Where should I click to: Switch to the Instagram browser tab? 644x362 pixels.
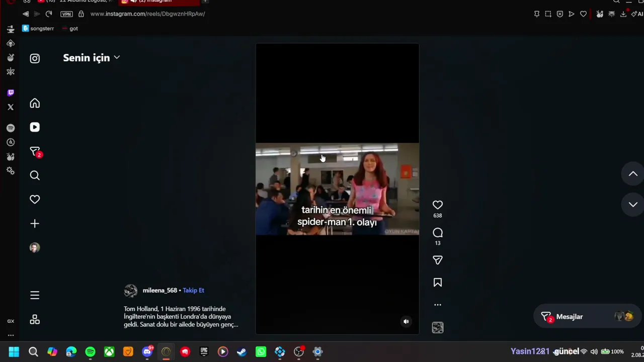(x=158, y=2)
